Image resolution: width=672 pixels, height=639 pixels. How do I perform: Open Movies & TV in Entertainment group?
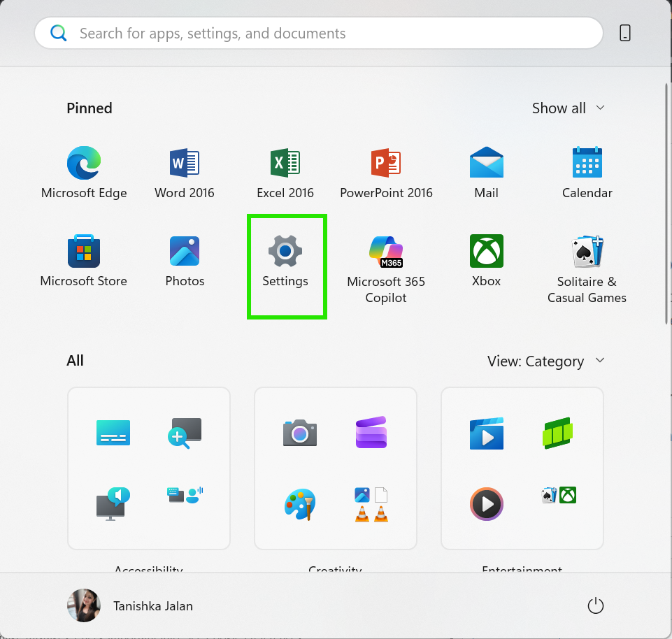487,433
